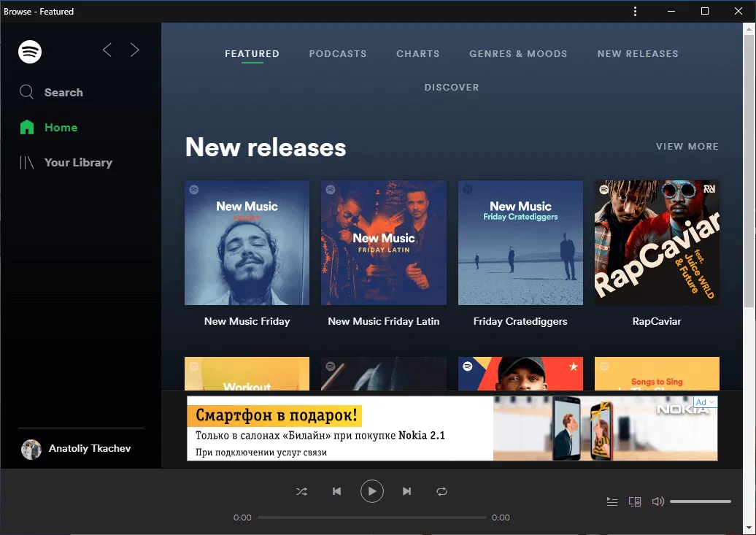Screen dimensions: 756x535
Task: Open the Ad dropdown on the banner
Action: 705,401
